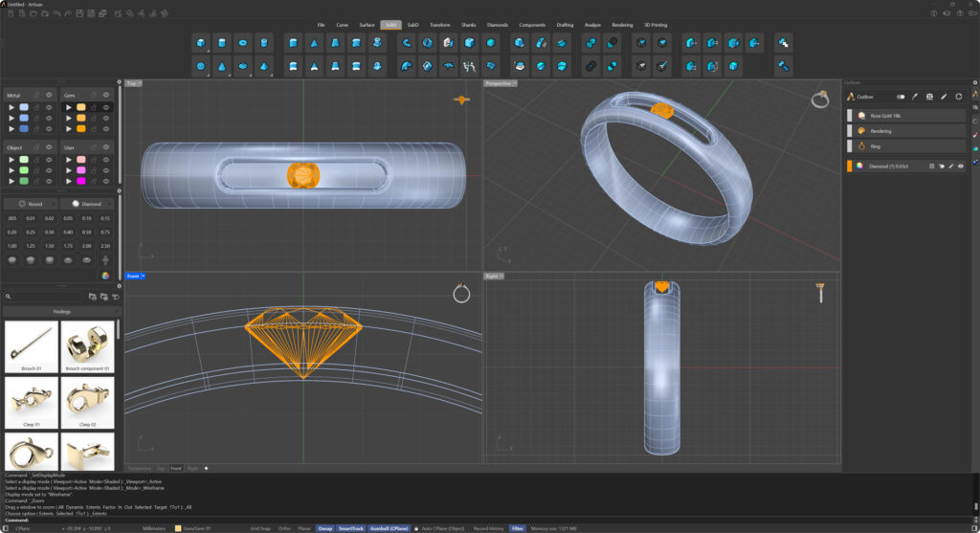Click the refresh icon in Outliner header
Viewport: 980px width, 533px height.
[958, 97]
